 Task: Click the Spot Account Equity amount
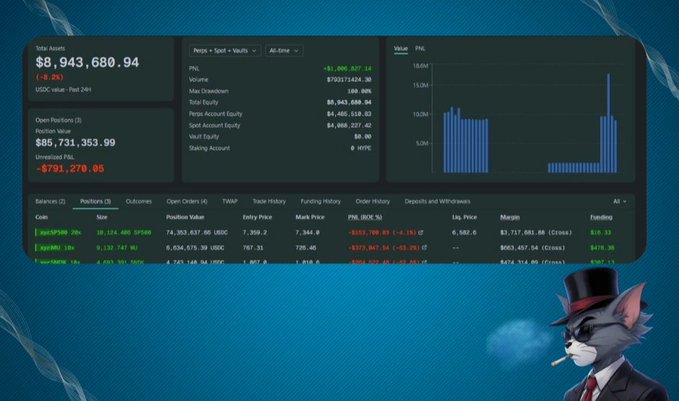tap(349, 125)
